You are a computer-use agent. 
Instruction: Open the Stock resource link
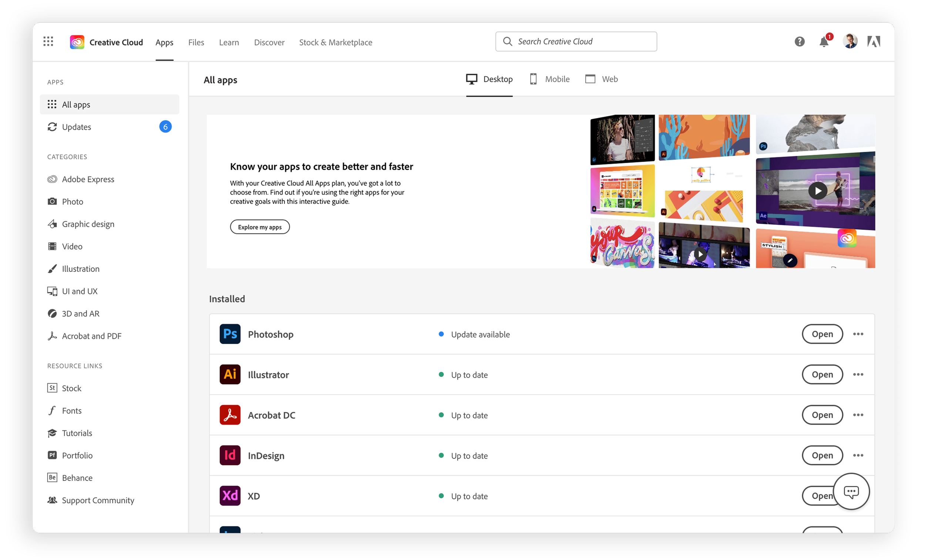[x=64, y=388]
